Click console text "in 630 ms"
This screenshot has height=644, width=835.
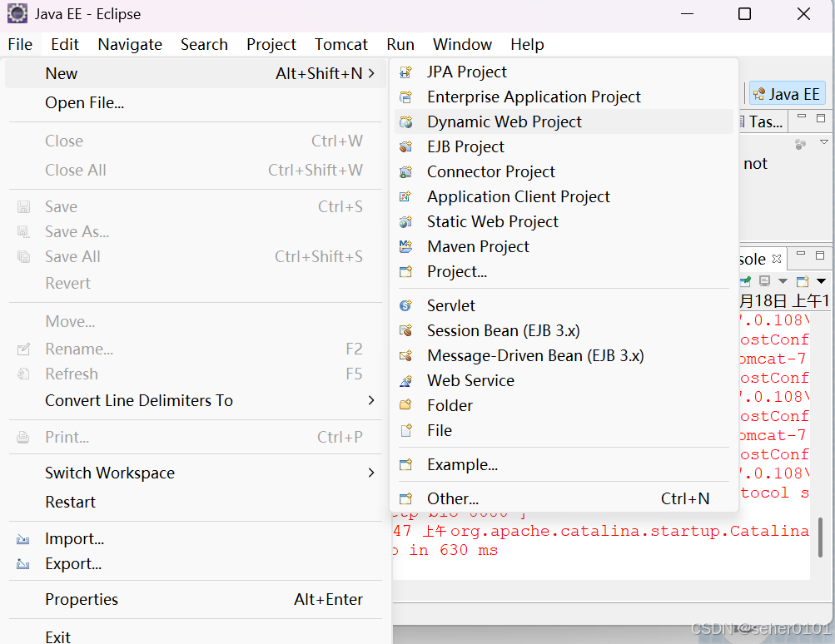(x=453, y=550)
